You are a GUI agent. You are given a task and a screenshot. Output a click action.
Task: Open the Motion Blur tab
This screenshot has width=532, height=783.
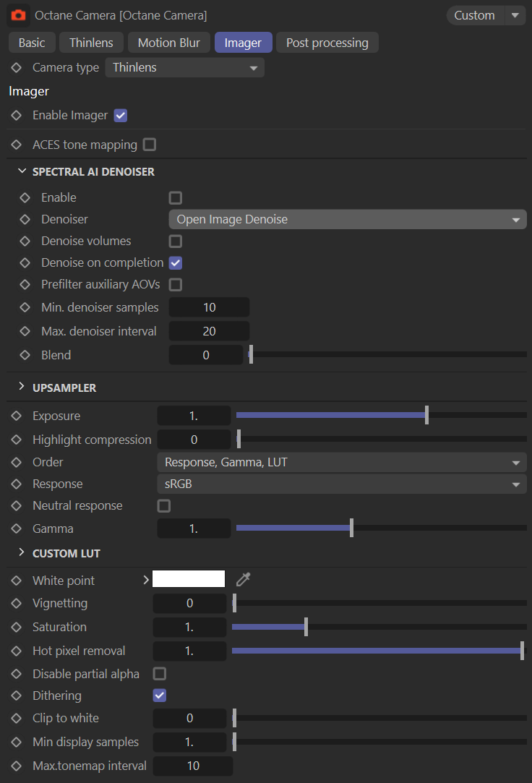pos(168,43)
